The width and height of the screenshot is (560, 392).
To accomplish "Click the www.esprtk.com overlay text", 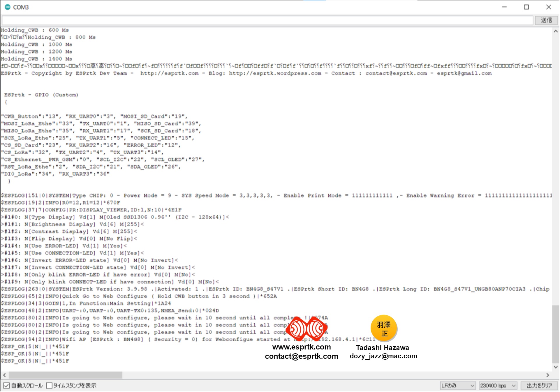I will pyautogui.click(x=302, y=347).
